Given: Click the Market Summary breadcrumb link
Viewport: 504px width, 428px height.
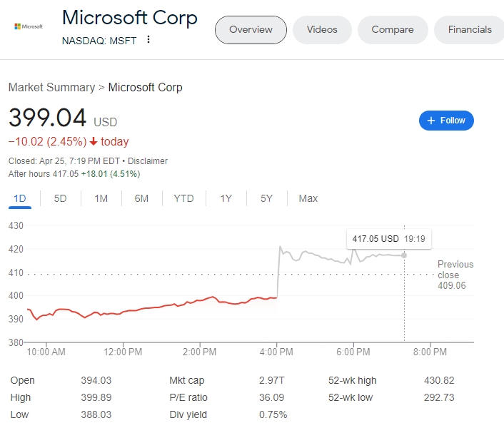Looking at the screenshot, I should (51, 87).
